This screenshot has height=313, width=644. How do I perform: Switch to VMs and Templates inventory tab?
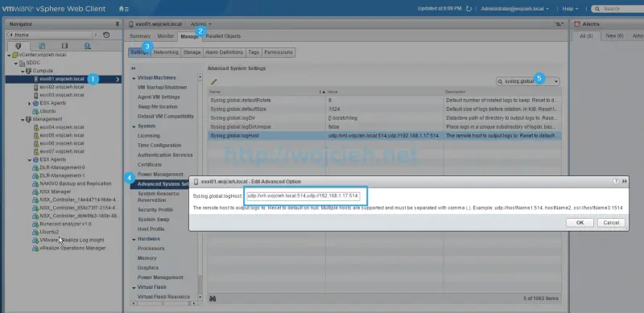42,46
